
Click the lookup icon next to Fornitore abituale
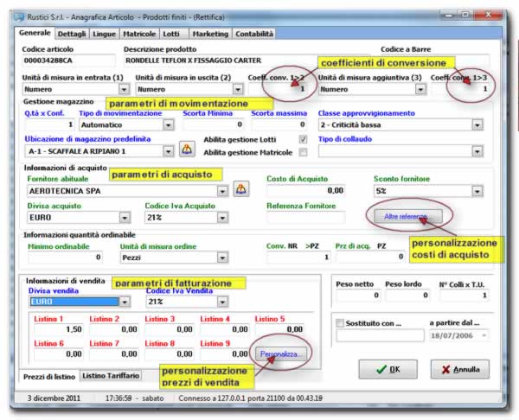(243, 189)
